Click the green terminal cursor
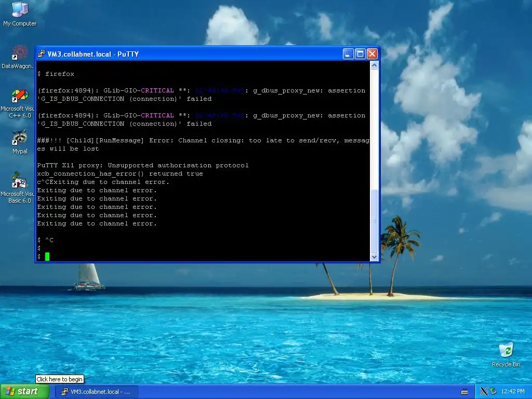This screenshot has width=532, height=399. point(47,257)
